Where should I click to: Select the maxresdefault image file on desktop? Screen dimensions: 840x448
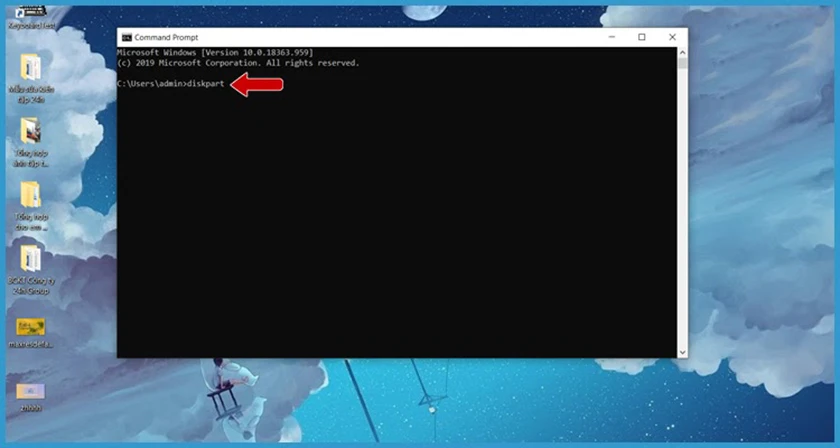pos(31,333)
